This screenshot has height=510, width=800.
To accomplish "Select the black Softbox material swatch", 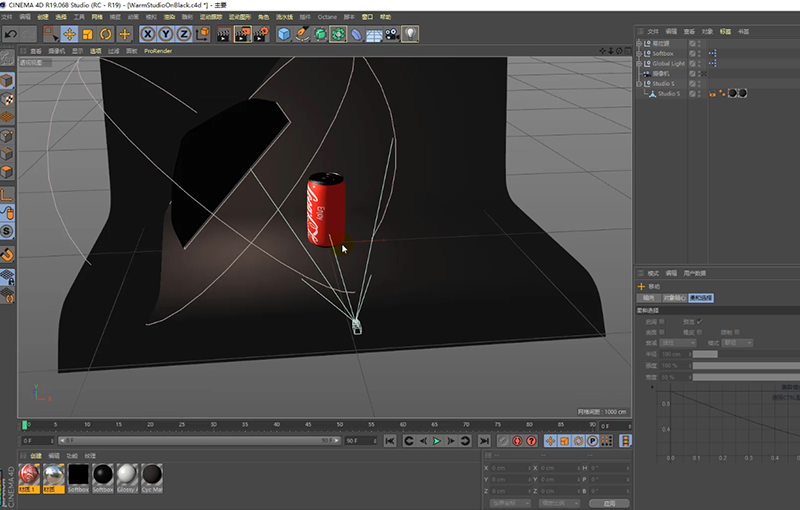I will pyautogui.click(x=79, y=474).
